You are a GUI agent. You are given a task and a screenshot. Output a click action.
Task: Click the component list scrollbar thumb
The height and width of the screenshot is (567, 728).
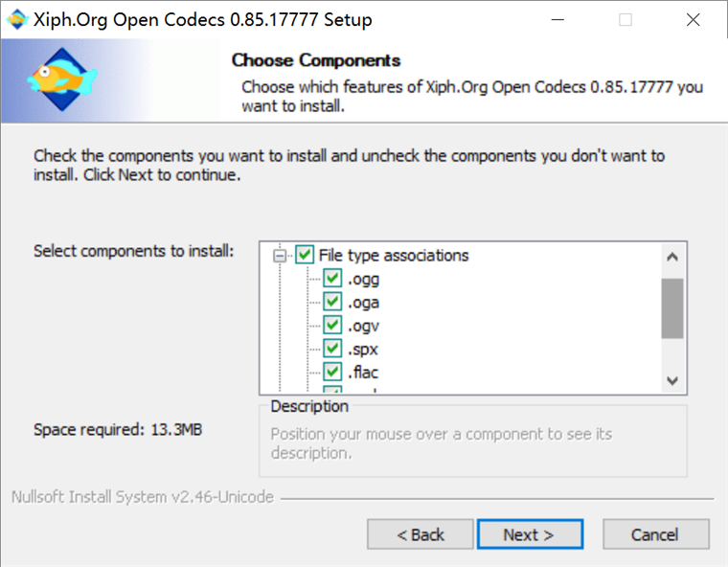tap(671, 308)
